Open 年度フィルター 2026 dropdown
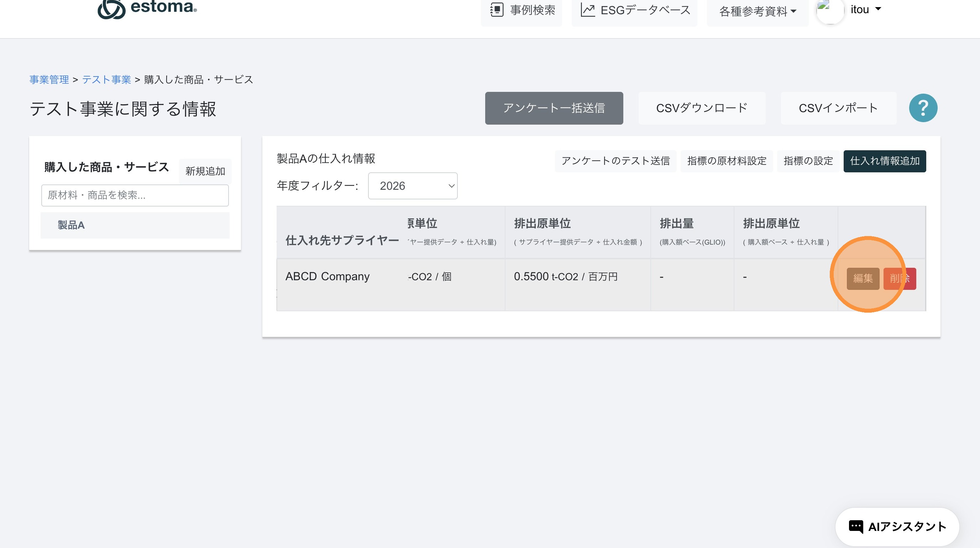 click(x=413, y=186)
